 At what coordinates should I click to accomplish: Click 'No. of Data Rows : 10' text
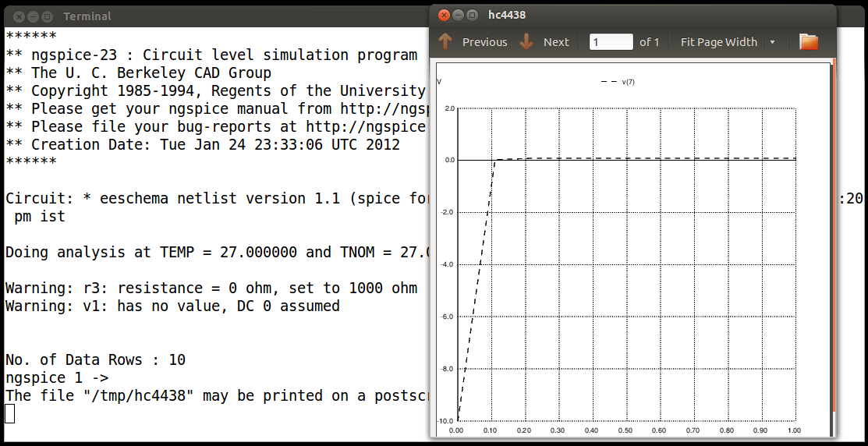[95, 359]
